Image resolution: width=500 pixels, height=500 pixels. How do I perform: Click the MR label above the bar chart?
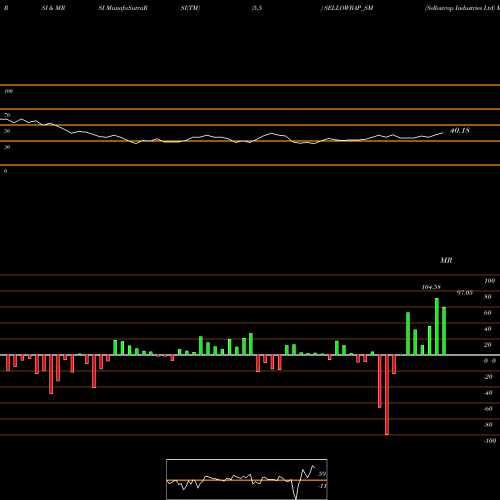[x=446, y=260]
